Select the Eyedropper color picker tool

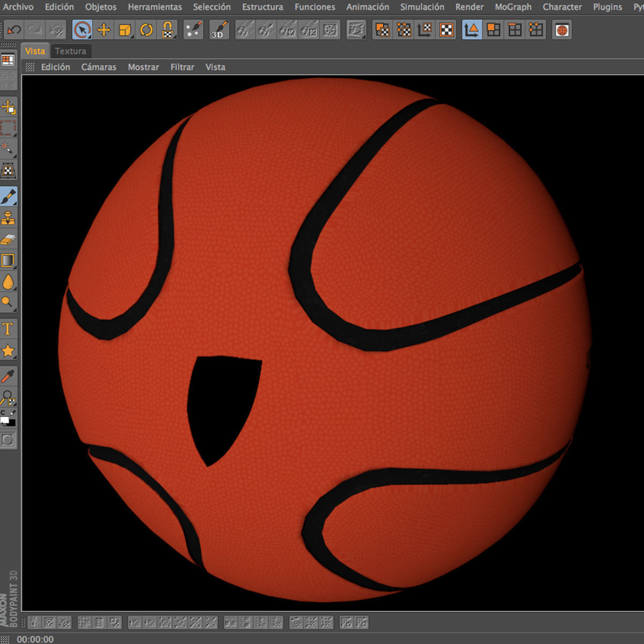[8, 376]
